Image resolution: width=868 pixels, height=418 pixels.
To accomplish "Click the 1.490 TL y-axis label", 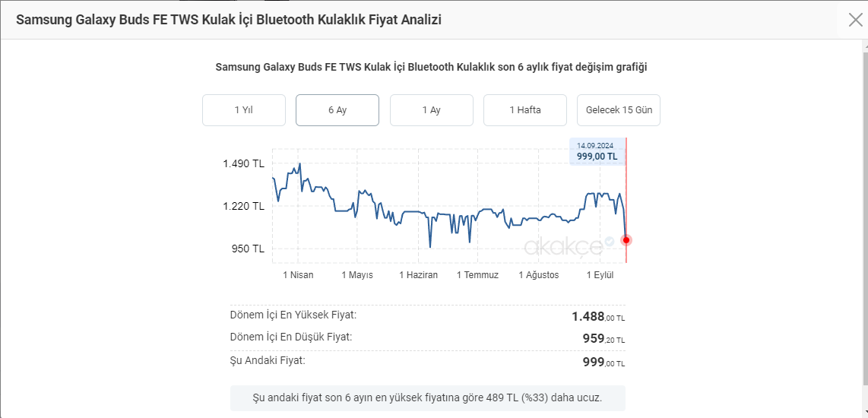I will (243, 163).
